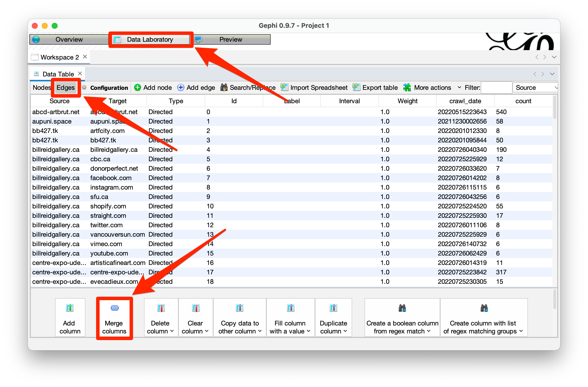Open the More actions dropdown
The image size is (588, 387).
coord(459,88)
